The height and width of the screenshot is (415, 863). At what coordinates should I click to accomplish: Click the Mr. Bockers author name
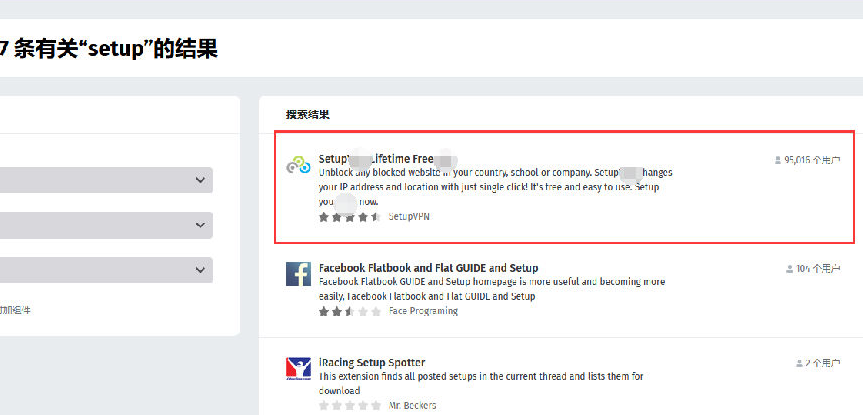pos(414,406)
